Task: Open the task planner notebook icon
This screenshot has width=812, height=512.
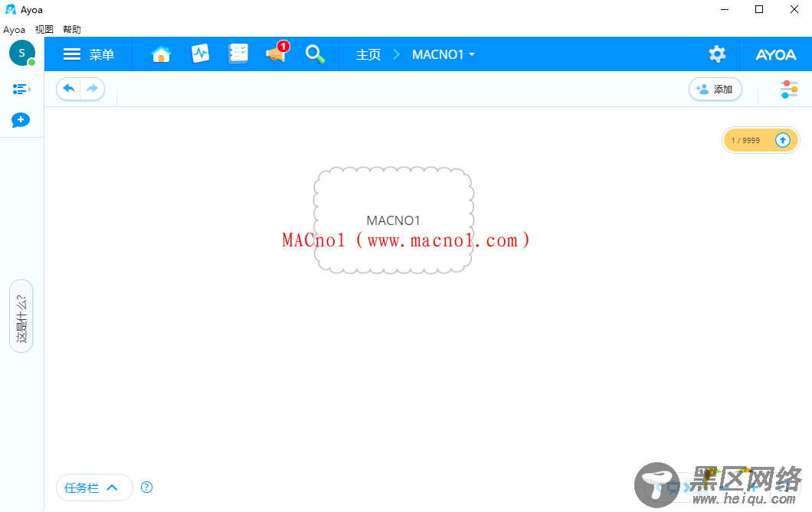Action: click(x=238, y=54)
